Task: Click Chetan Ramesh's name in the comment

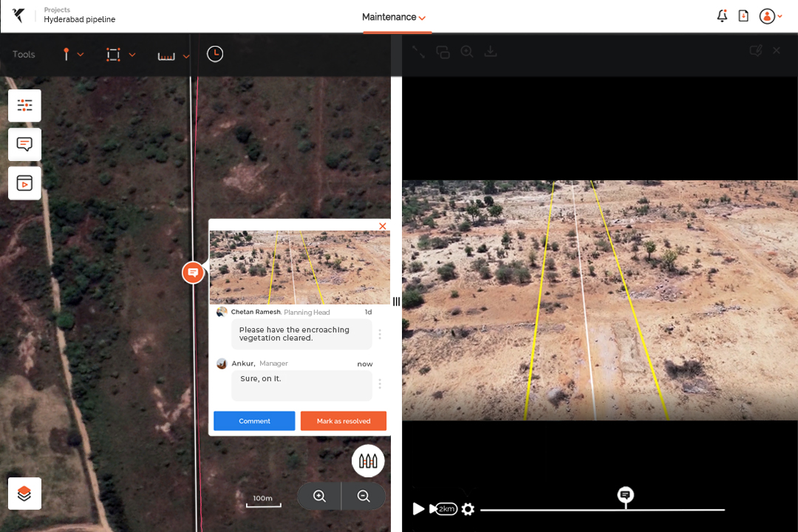Action: pyautogui.click(x=256, y=312)
